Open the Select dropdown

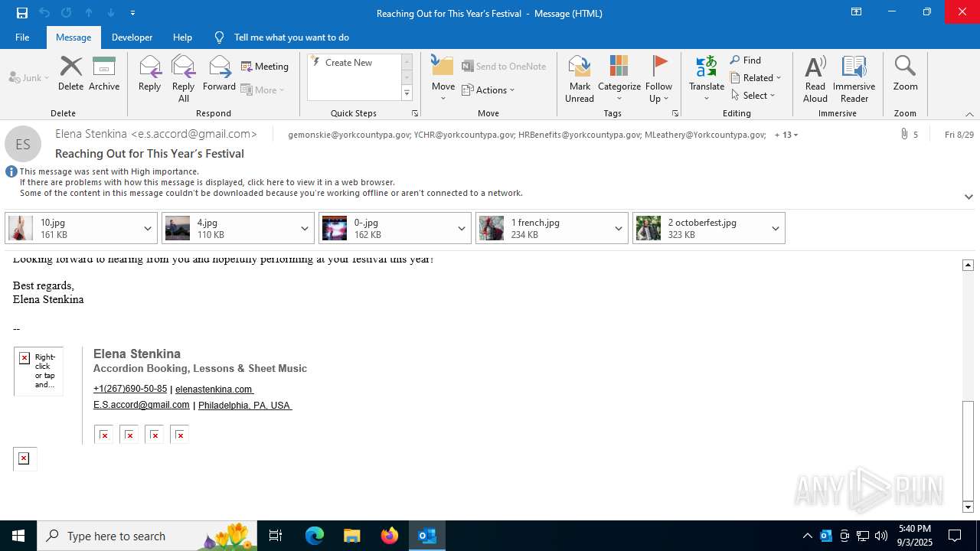click(x=753, y=96)
